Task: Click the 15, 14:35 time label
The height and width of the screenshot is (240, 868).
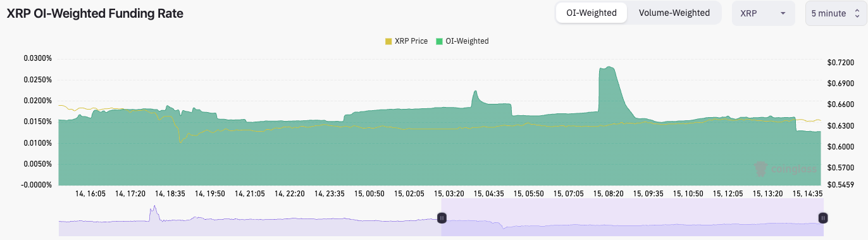Action: [807, 194]
